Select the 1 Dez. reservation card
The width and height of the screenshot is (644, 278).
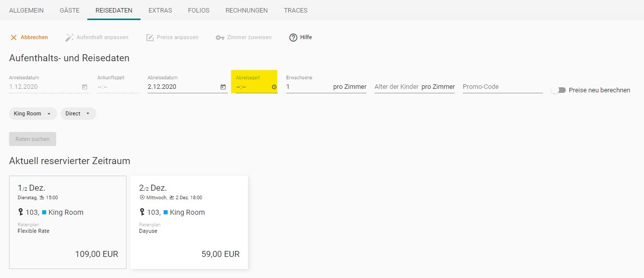click(x=68, y=222)
